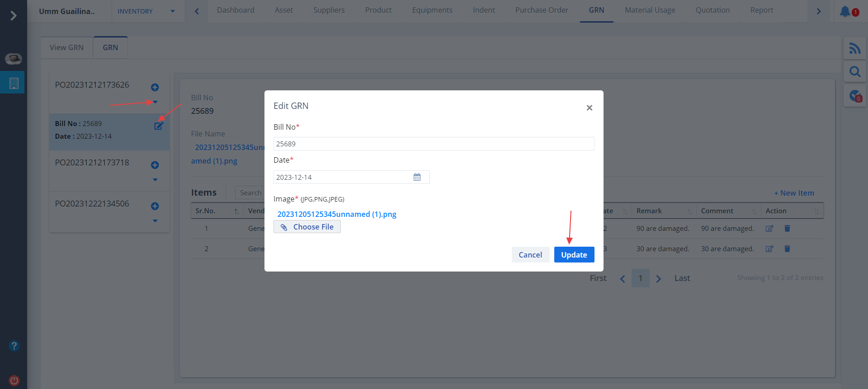This screenshot has height=389, width=868.
Task: Expand the left sidebar with chevron arrow
Action: pyautogui.click(x=13, y=16)
